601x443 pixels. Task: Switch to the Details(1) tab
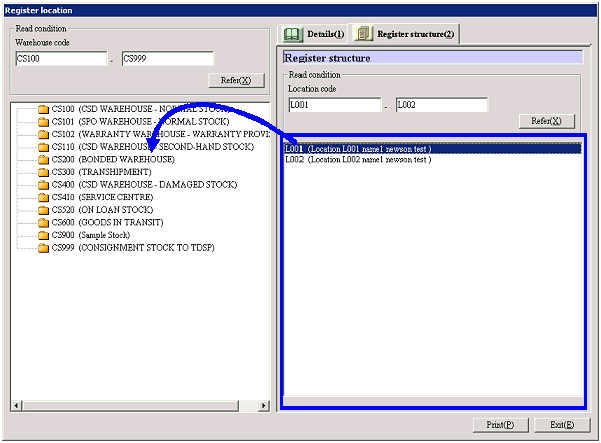click(313, 34)
